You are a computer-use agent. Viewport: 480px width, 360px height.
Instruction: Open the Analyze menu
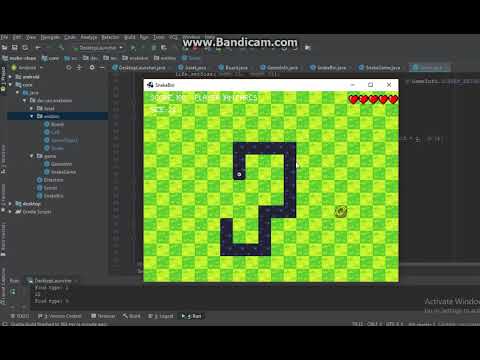89,37
